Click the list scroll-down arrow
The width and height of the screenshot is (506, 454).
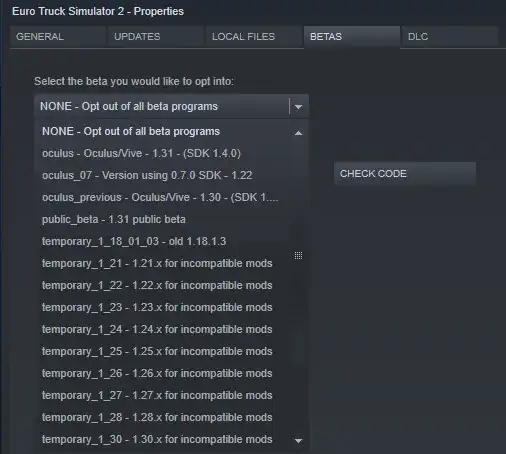(x=299, y=441)
